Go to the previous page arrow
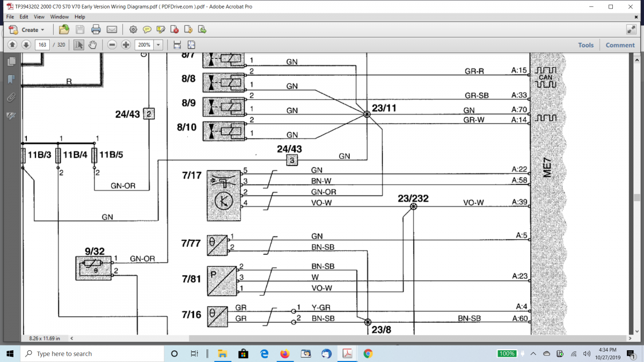The height and width of the screenshot is (362, 644). (12, 45)
